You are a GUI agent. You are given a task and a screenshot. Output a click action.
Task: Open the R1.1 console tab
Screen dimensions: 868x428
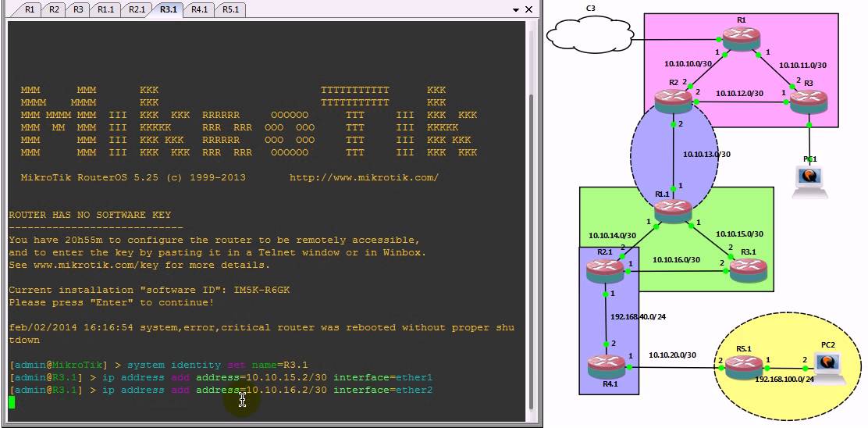105,9
